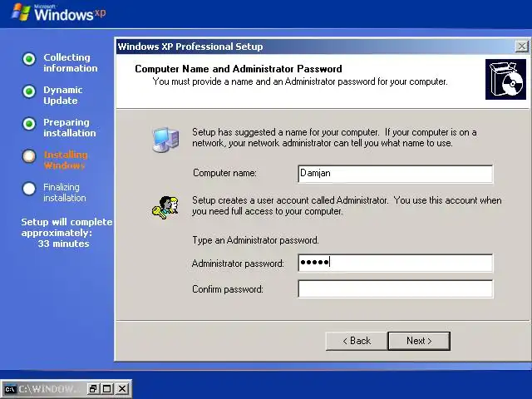Click the Windows XP logo flag

[21, 12]
